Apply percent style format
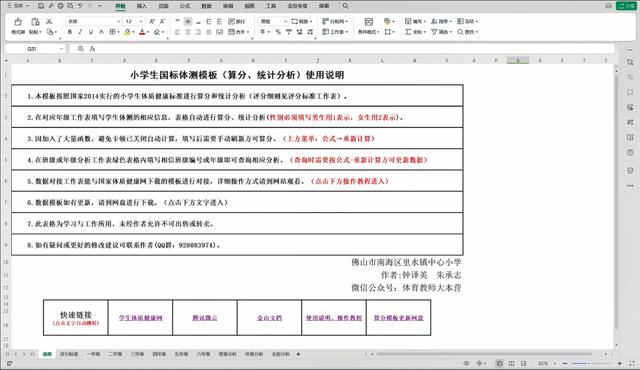640x370 pixels. tap(278, 32)
